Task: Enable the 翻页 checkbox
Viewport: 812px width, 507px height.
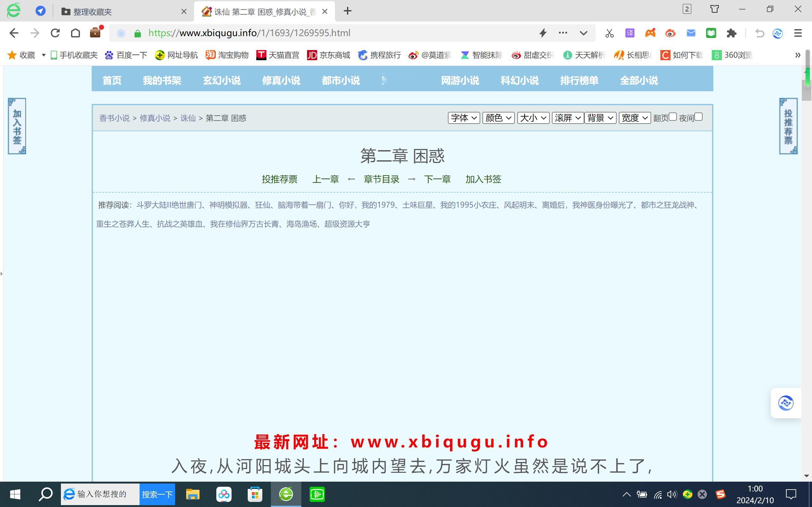Action: [672, 117]
